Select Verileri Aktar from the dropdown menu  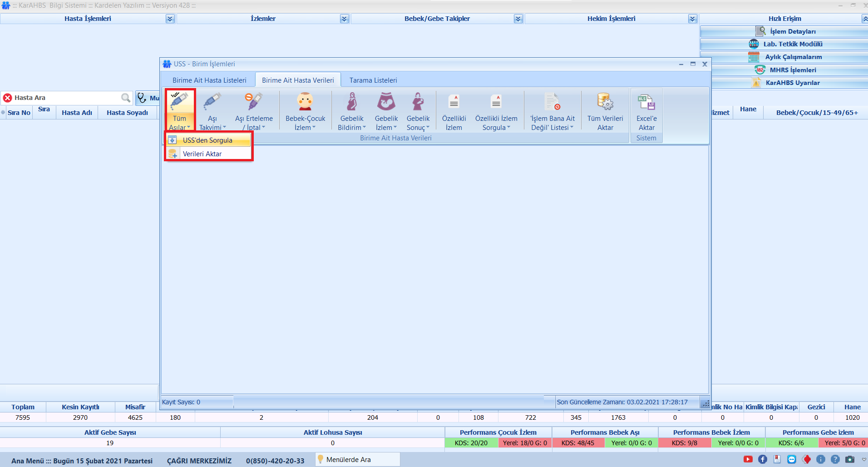pos(202,154)
